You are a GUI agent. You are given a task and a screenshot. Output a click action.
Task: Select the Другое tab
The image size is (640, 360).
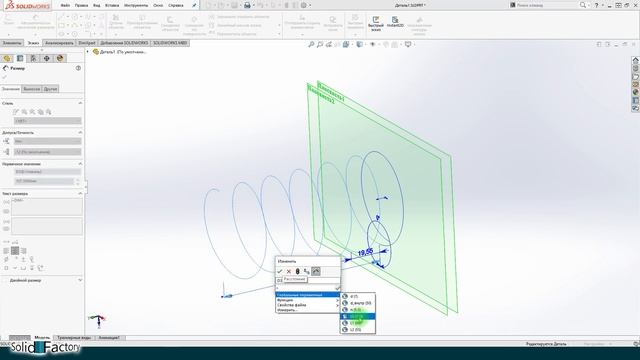click(50, 89)
